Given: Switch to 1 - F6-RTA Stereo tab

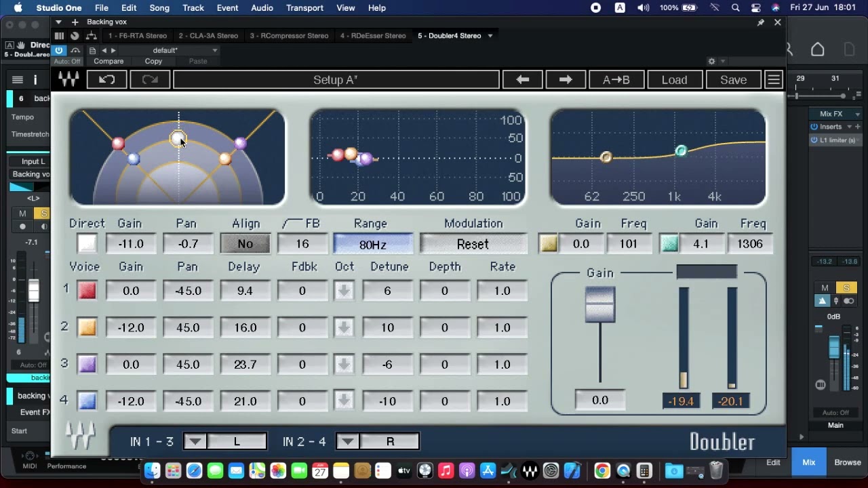Looking at the screenshot, I should click(138, 36).
